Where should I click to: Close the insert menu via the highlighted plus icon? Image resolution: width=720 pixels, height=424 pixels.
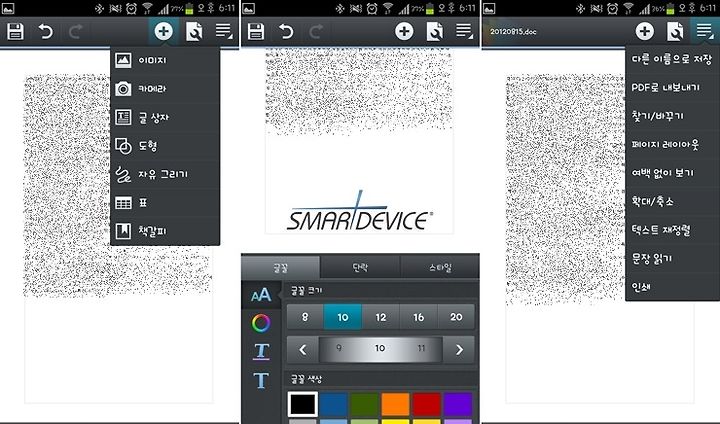163,31
